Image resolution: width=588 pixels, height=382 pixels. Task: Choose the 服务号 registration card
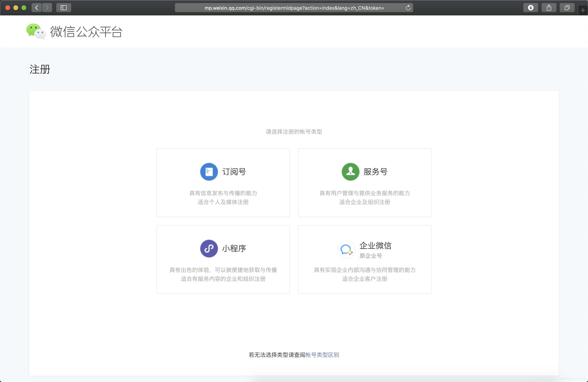point(364,183)
